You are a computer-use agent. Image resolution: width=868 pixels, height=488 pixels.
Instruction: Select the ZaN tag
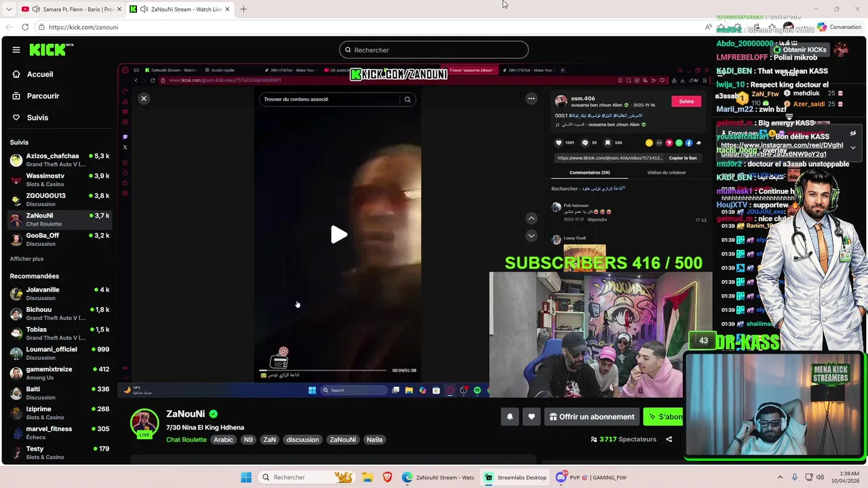coord(269,440)
